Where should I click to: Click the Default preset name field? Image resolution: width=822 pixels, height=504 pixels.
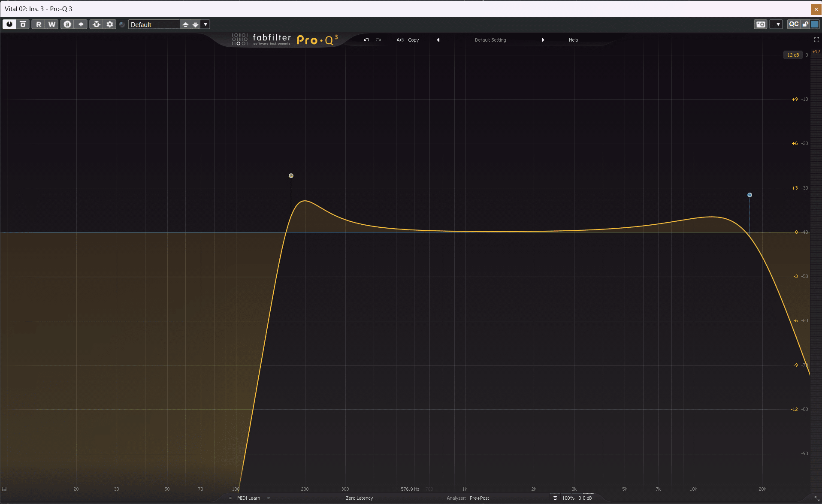coord(154,24)
